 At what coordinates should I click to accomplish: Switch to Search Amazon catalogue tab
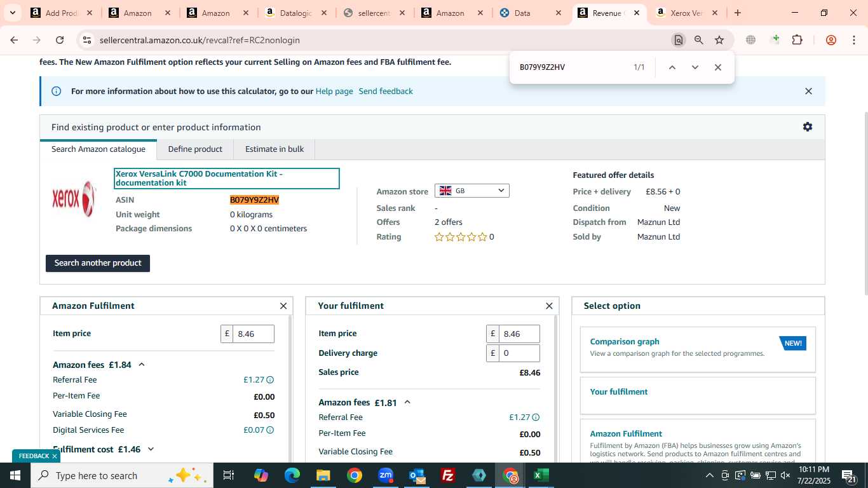(98, 149)
